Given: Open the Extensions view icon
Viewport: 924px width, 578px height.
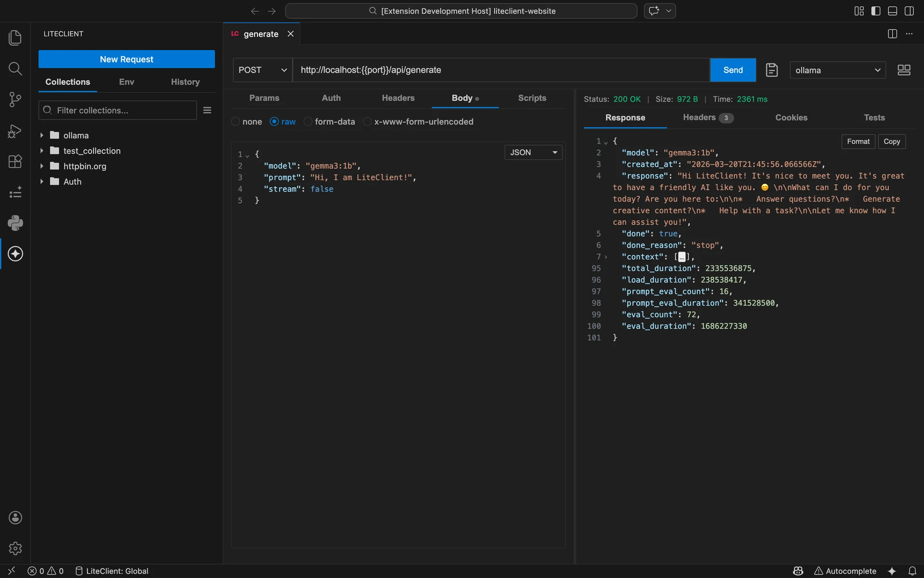Looking at the screenshot, I should (x=15, y=161).
